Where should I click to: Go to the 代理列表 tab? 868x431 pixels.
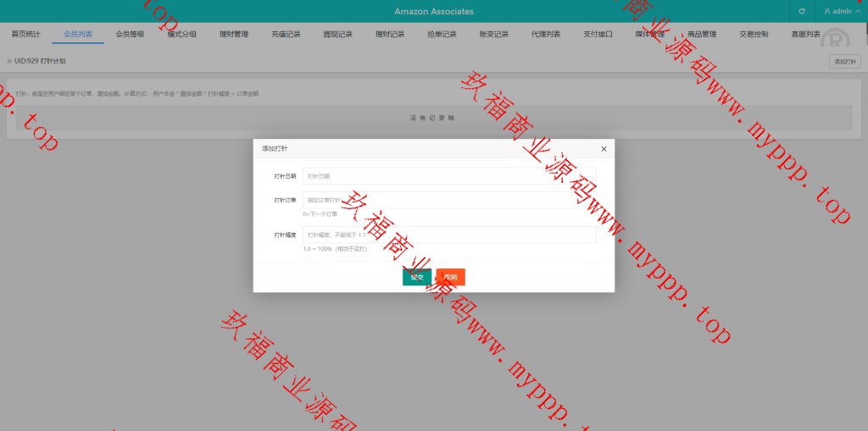pyautogui.click(x=546, y=35)
